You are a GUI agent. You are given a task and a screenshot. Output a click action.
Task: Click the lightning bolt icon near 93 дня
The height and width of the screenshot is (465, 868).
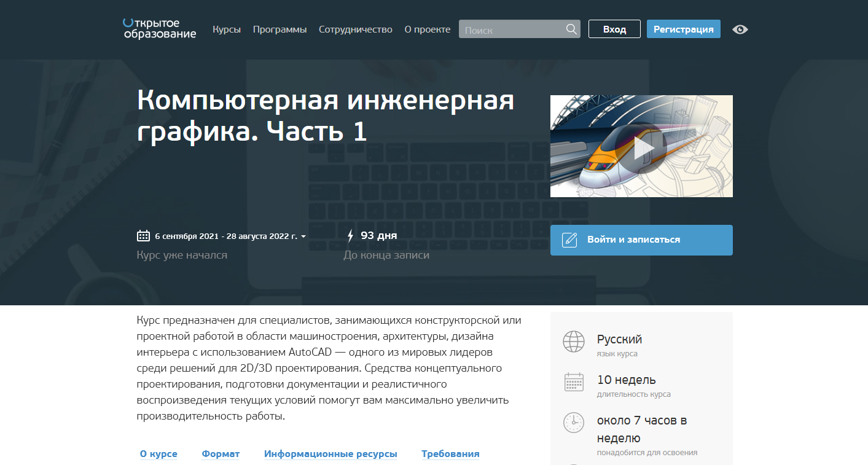(350, 235)
